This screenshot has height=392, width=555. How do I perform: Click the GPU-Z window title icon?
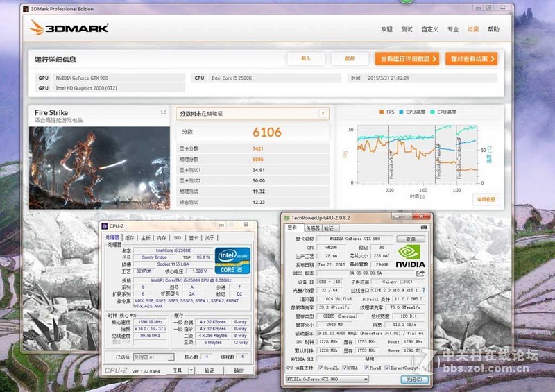click(x=287, y=218)
